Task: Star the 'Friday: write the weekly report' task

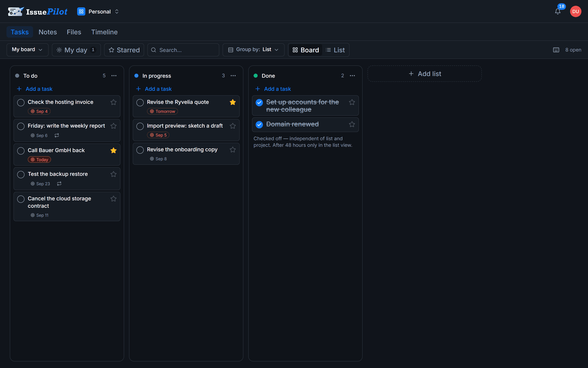Action: (114, 126)
